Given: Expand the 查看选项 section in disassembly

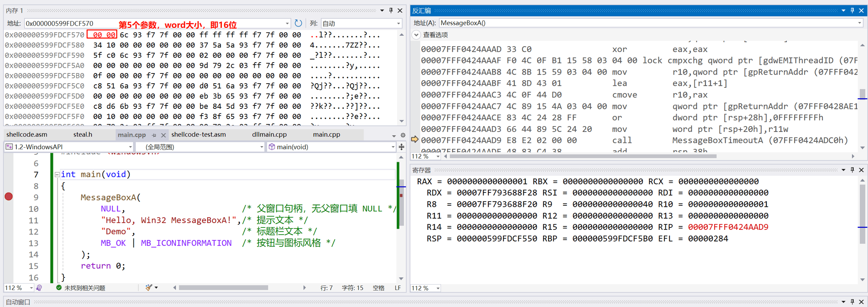Looking at the screenshot, I should 416,35.
